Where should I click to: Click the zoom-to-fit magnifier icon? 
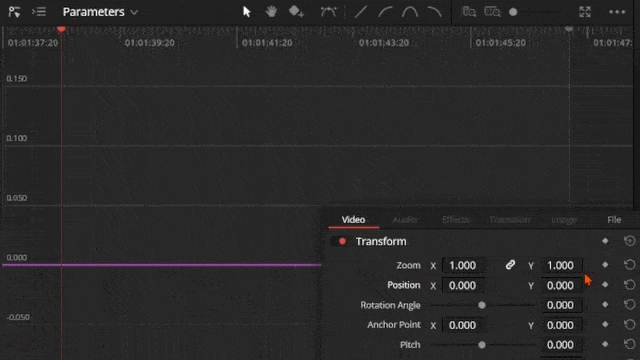click(469, 12)
